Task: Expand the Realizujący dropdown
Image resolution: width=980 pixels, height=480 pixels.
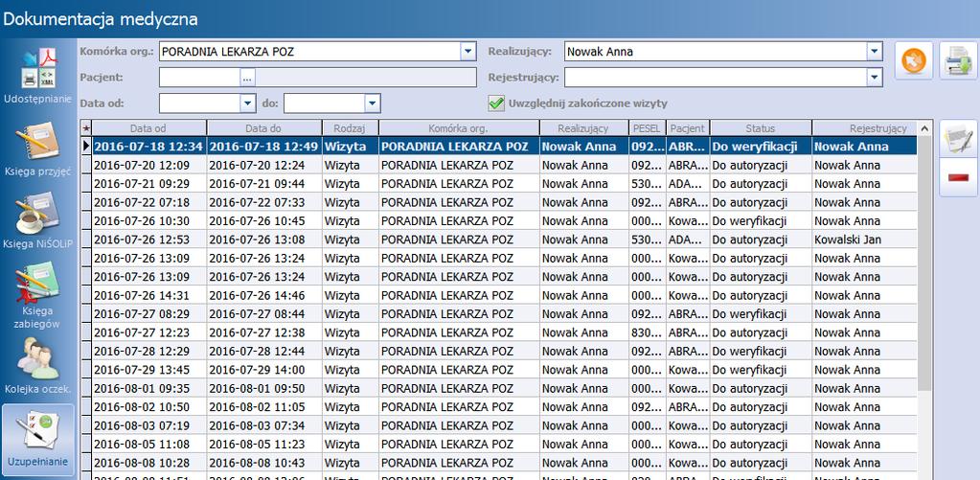Action: point(875,52)
